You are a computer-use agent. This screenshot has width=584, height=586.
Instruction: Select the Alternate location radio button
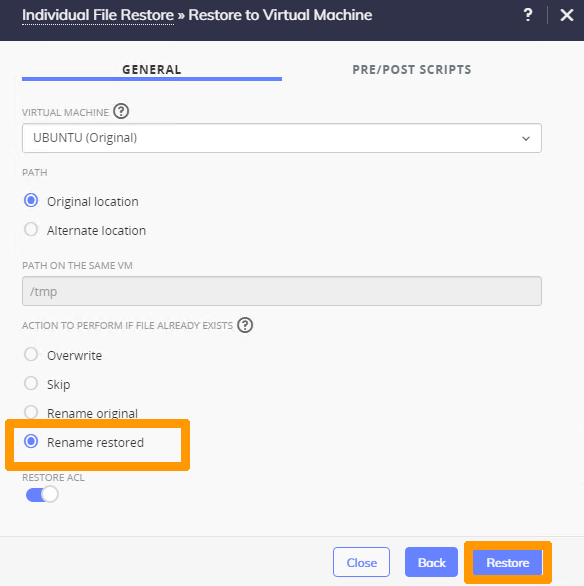(31, 229)
